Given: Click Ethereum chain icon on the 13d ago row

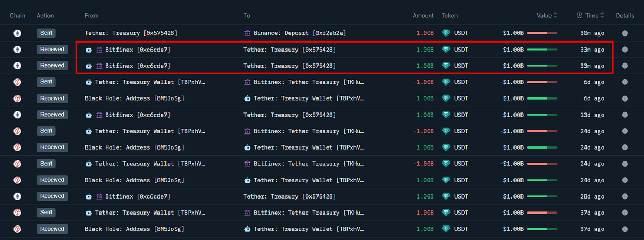Looking at the screenshot, I should 17,115.
